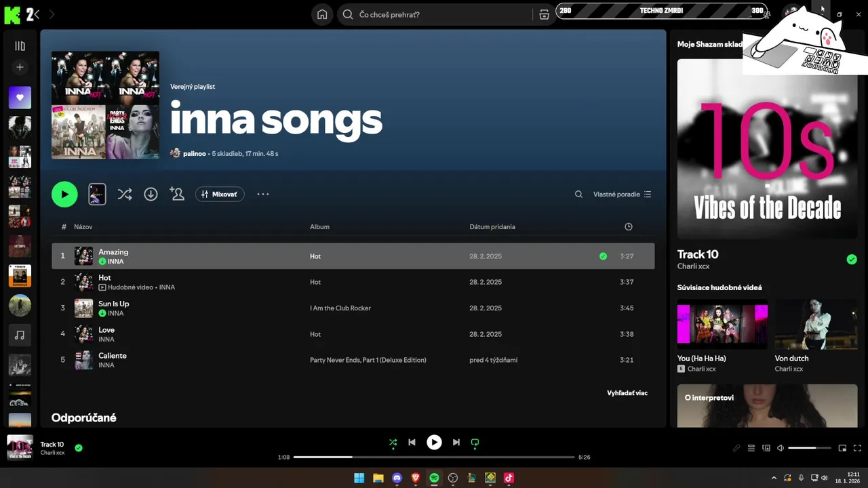Enter full screen mode

click(857, 448)
